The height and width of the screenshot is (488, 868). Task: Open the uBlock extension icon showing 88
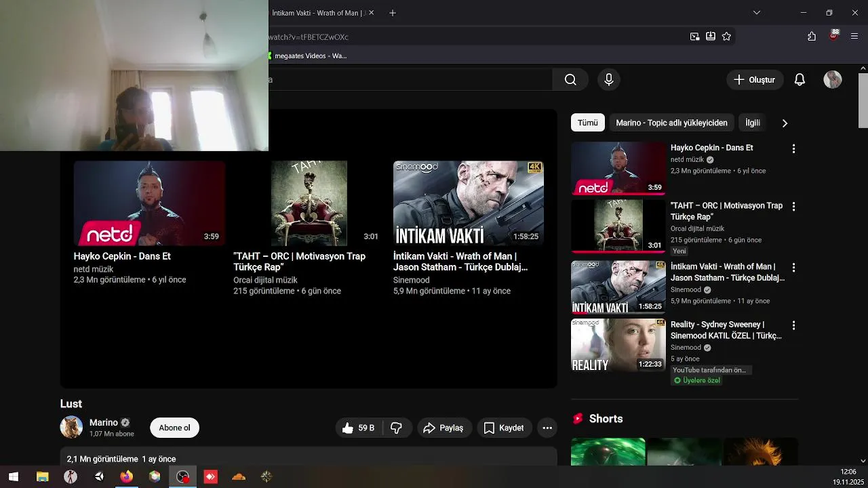tap(833, 35)
